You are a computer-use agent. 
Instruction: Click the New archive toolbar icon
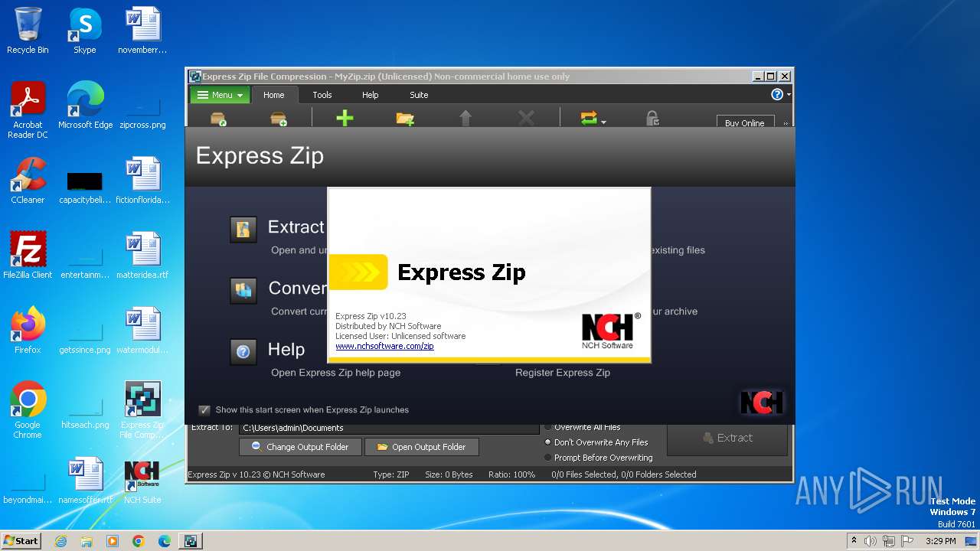[279, 119]
